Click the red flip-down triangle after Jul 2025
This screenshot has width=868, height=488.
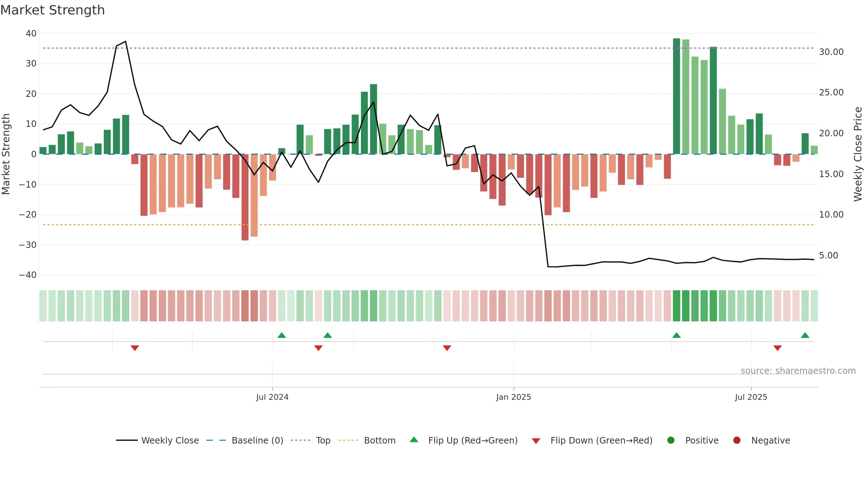coord(778,348)
